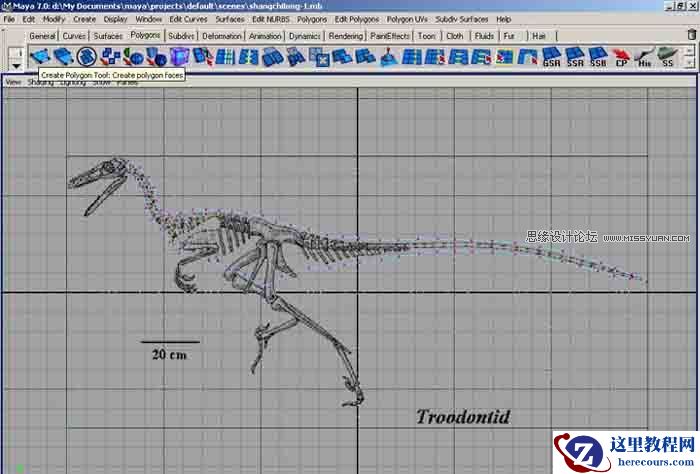The height and width of the screenshot is (474, 700).
Task: Click the SS shelf icon
Action: tap(667, 57)
